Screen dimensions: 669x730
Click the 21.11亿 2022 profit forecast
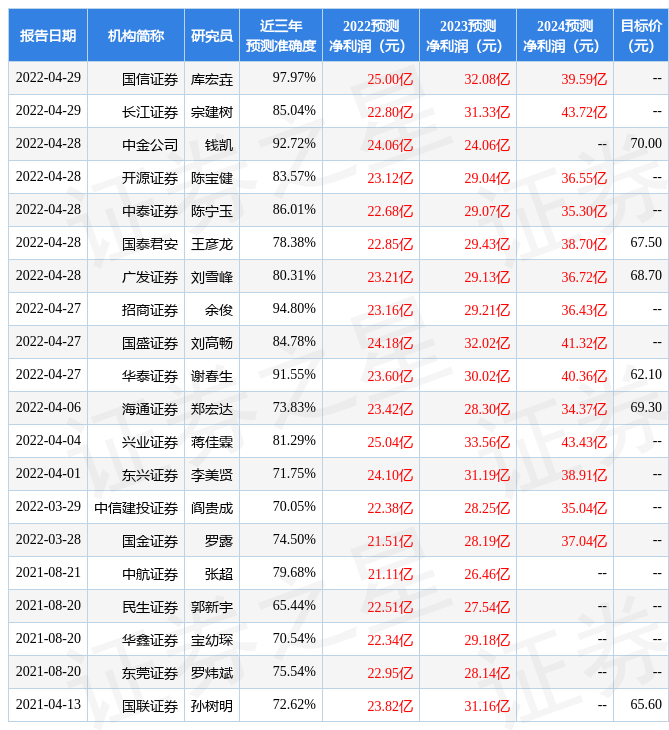(390, 575)
